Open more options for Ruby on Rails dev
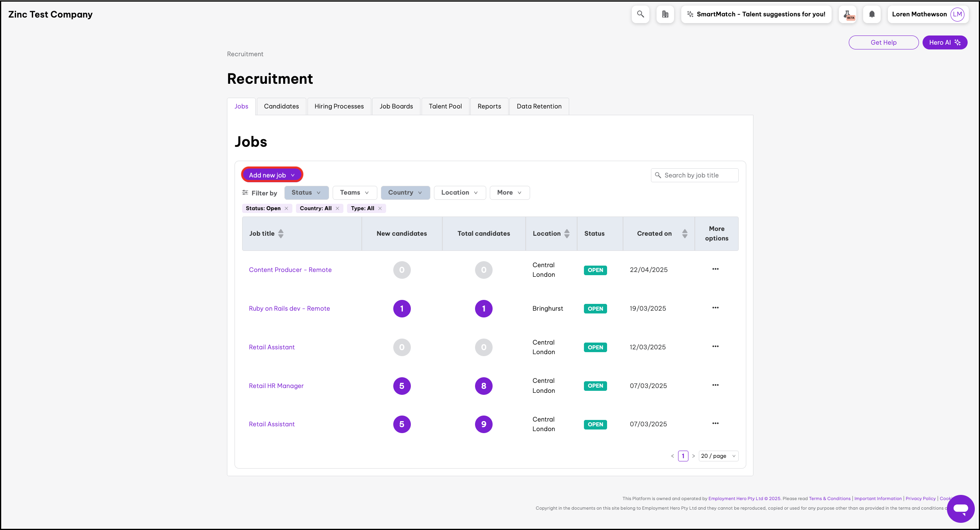 [715, 308]
